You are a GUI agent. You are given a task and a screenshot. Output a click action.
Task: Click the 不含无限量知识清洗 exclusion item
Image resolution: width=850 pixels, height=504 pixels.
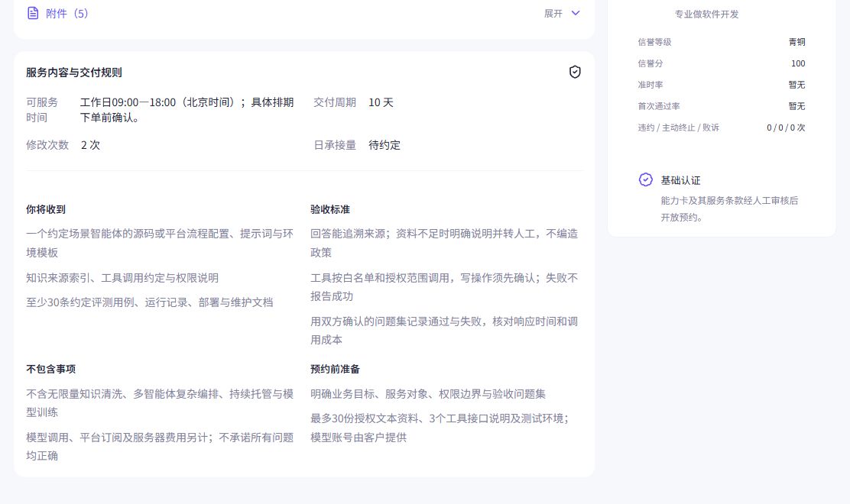[x=160, y=402]
